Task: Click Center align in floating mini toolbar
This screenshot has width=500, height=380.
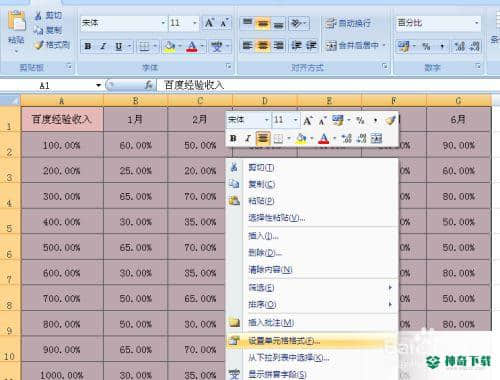Action: point(263,138)
